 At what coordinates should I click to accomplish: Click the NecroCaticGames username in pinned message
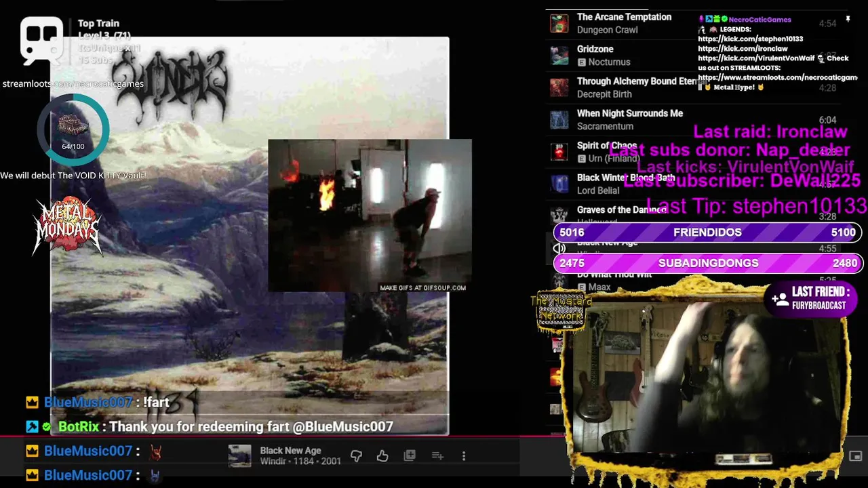[759, 20]
